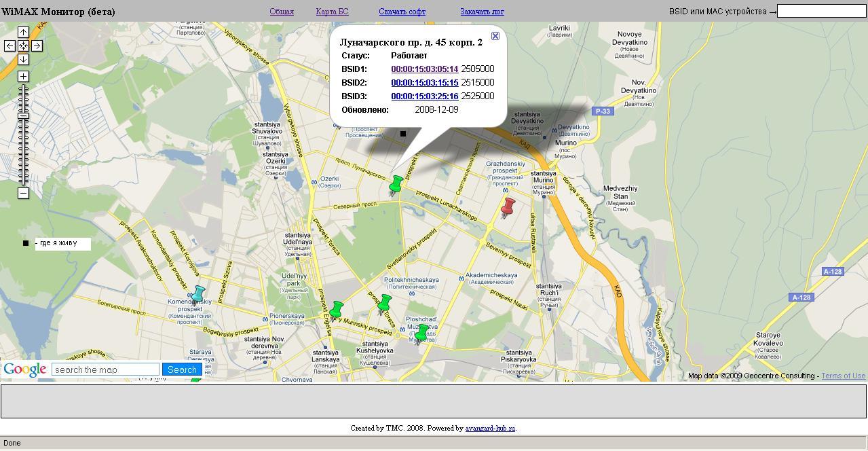Screen dimensions: 868x451
Task: Pan the map down with arrow button
Action: click(23, 59)
